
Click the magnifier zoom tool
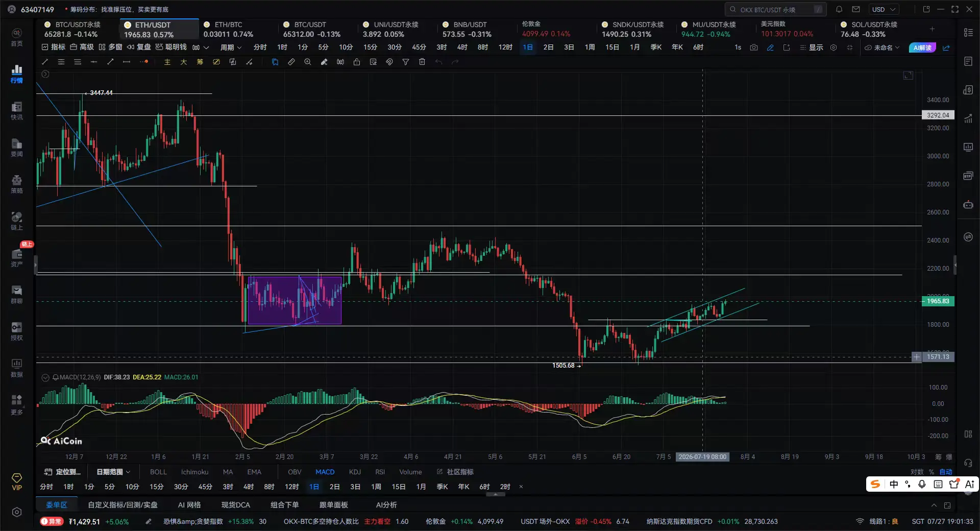point(308,62)
